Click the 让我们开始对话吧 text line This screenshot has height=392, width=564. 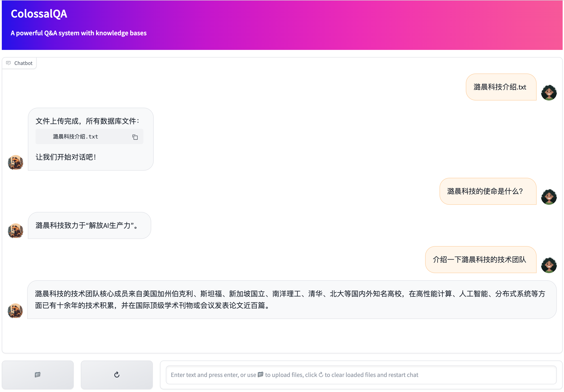tap(66, 157)
